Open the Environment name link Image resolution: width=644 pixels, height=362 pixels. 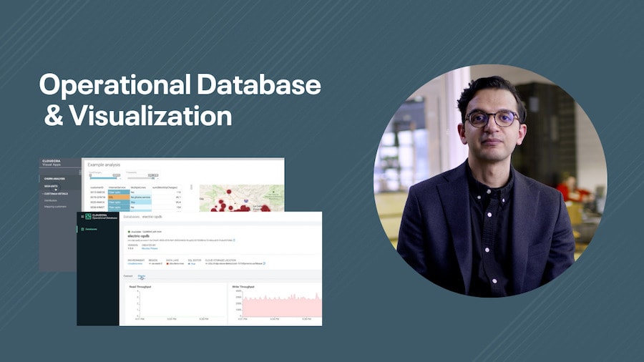click(x=133, y=263)
